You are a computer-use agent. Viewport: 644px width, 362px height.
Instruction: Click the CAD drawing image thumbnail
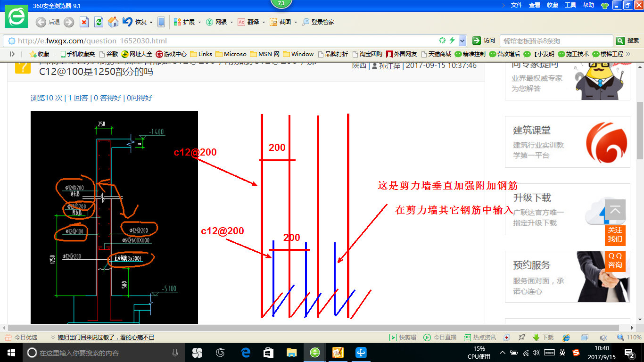114,217
